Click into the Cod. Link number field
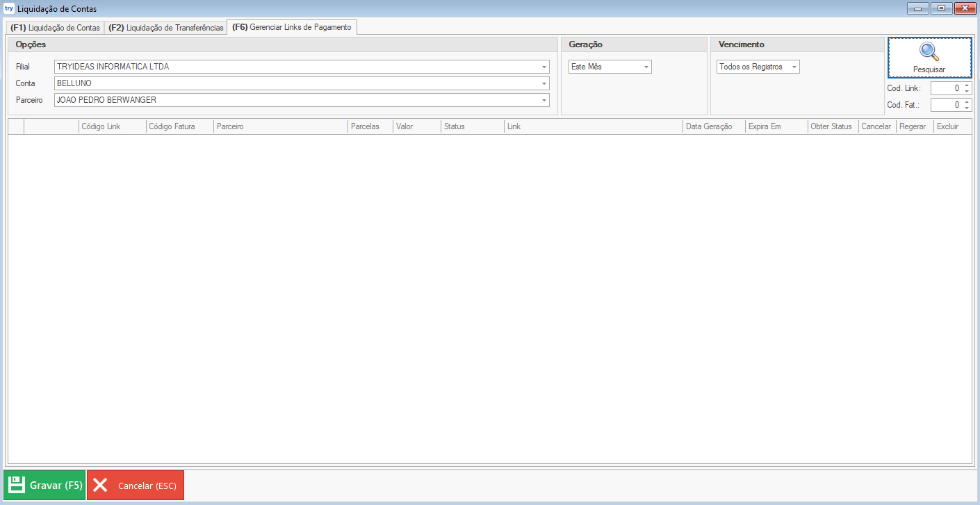The width and height of the screenshot is (980, 505). pyautogui.click(x=946, y=88)
